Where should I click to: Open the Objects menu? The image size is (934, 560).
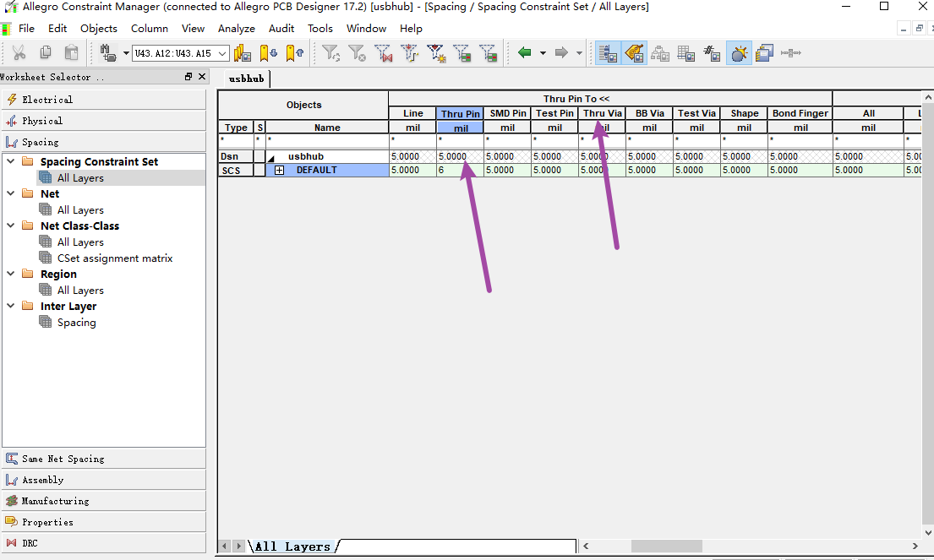99,28
